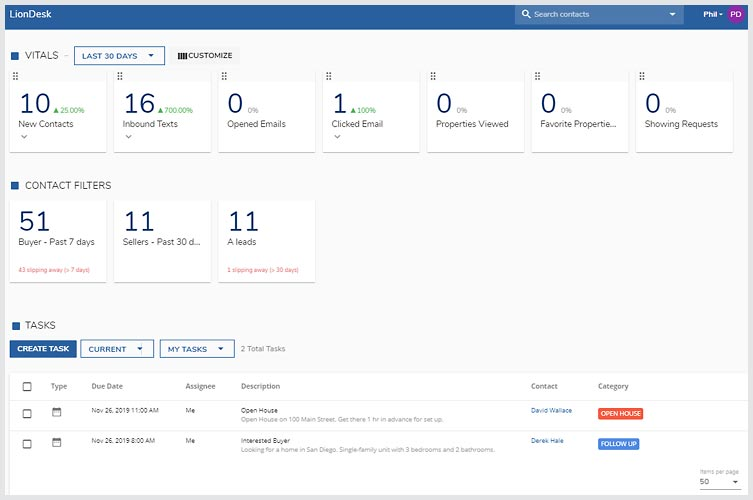Click drag handle on New Contacts card

pyautogui.click(x=15, y=76)
